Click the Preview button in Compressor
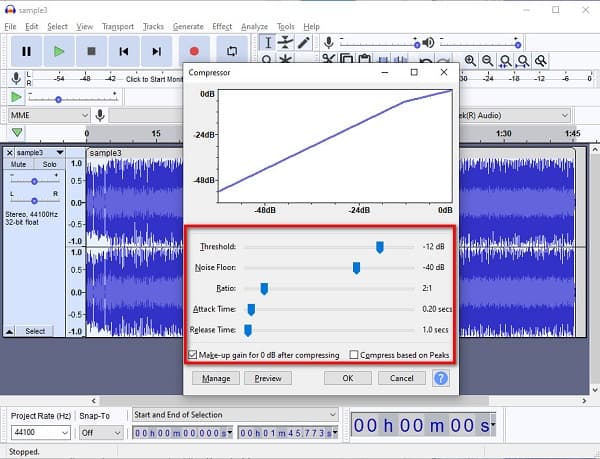The height and width of the screenshot is (459, 600). [268, 378]
